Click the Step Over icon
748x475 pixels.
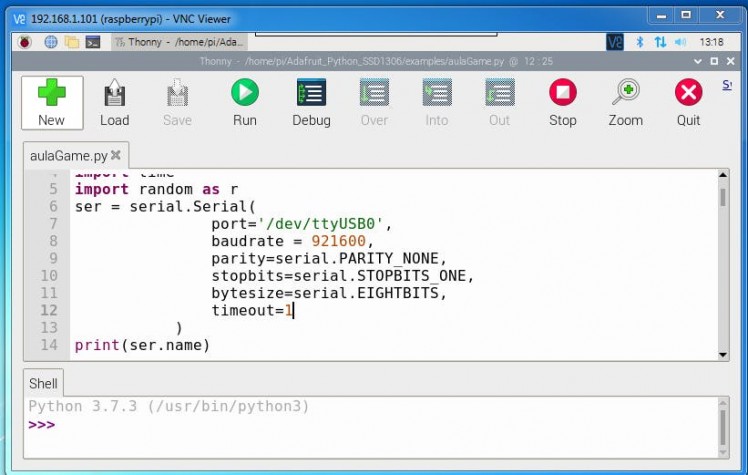pyautogui.click(x=374, y=103)
